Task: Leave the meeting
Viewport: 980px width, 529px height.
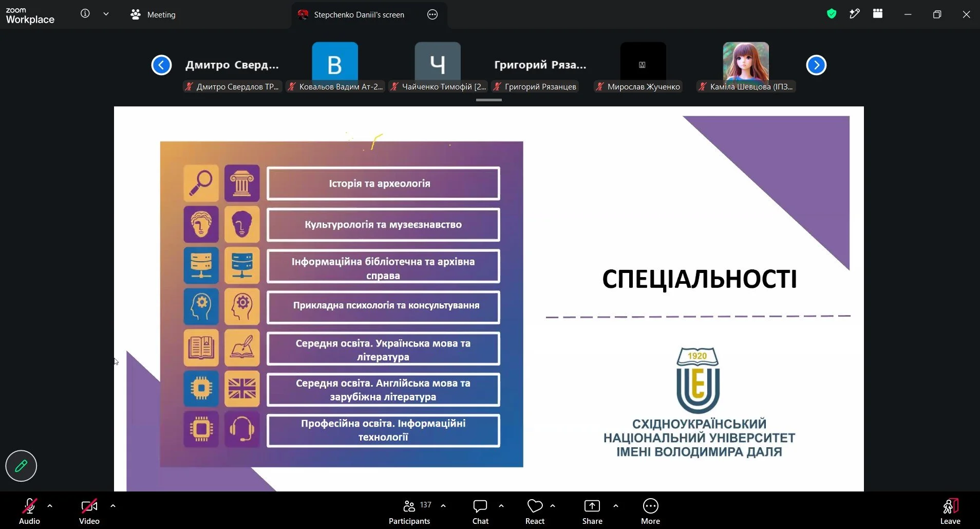Action: 950,512
